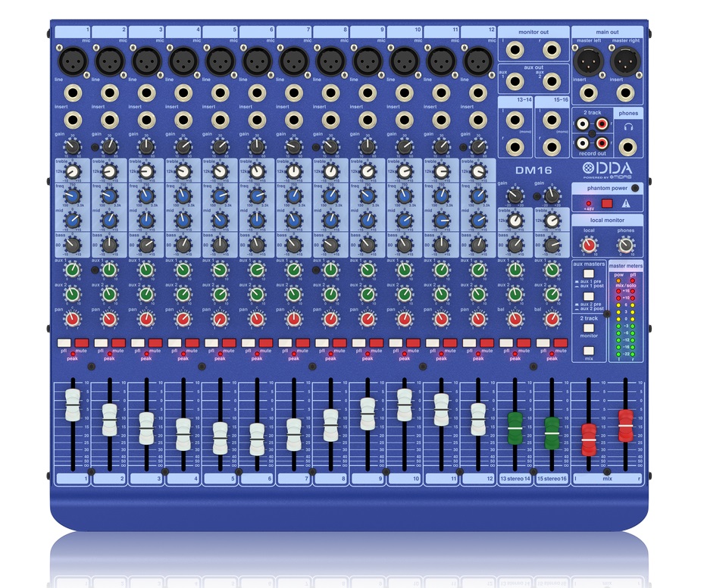Click the gain knob on channel 1

click(x=72, y=147)
